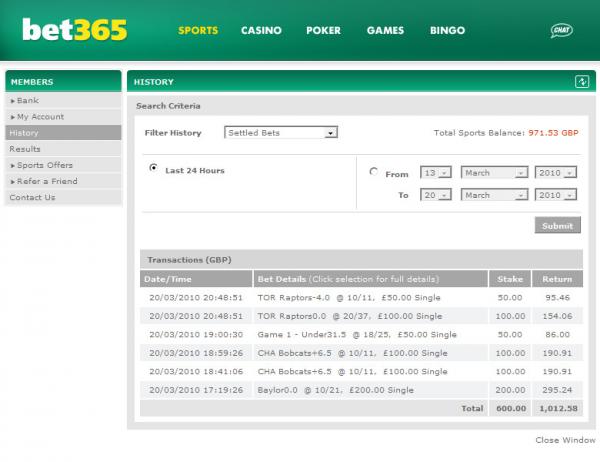Image resolution: width=600 pixels, height=462 pixels.
Task: Open the Bingo tab
Action: click(447, 31)
